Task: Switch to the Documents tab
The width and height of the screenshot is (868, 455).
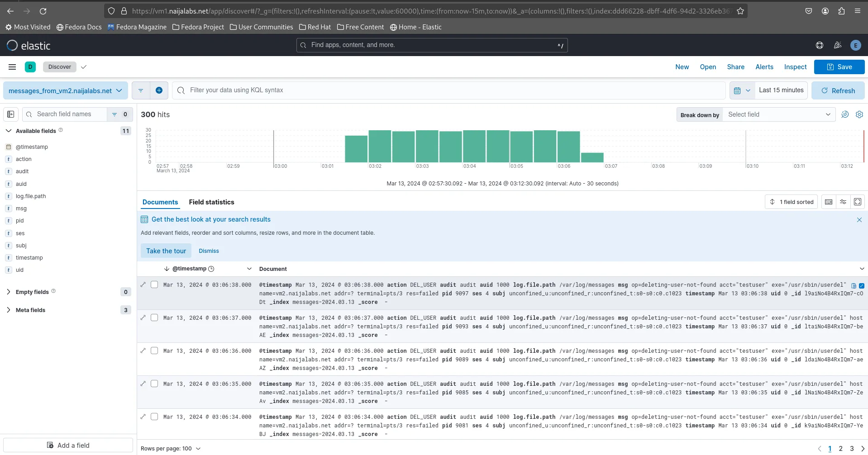Action: click(160, 202)
